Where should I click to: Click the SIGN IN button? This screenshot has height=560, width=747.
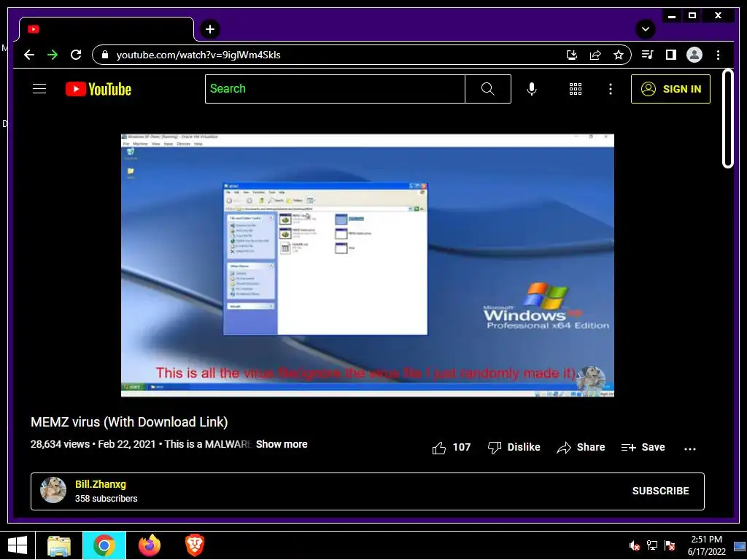(x=670, y=88)
